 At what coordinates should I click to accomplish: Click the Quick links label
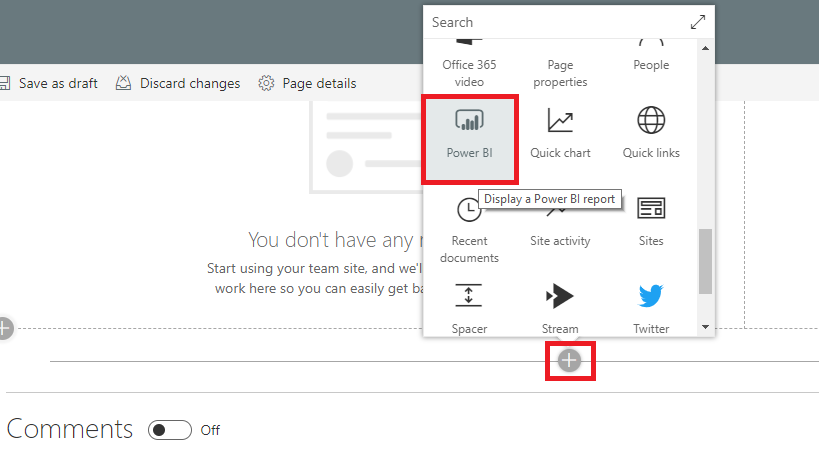tap(651, 153)
